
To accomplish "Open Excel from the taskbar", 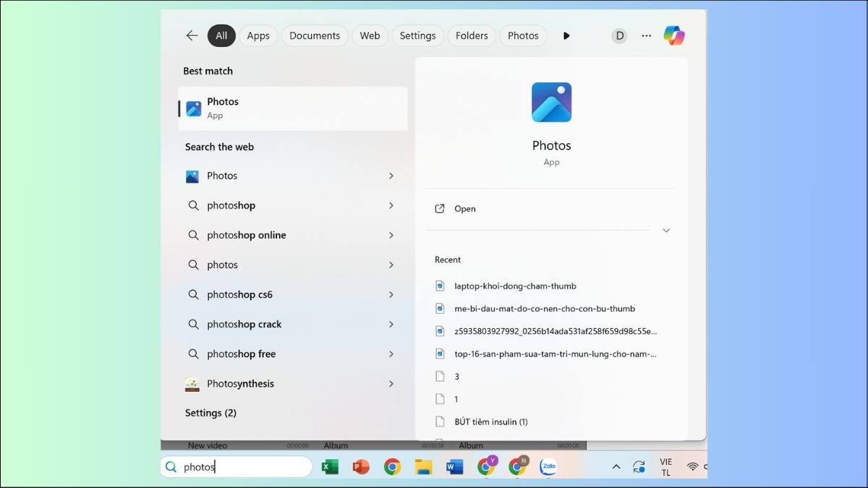I will pyautogui.click(x=330, y=467).
